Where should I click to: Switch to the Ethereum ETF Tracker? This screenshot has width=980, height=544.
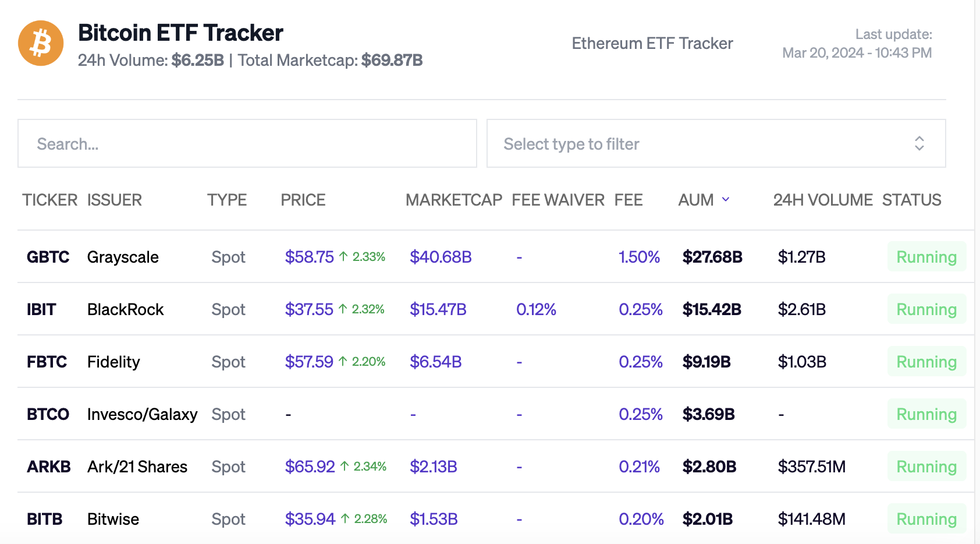[652, 43]
